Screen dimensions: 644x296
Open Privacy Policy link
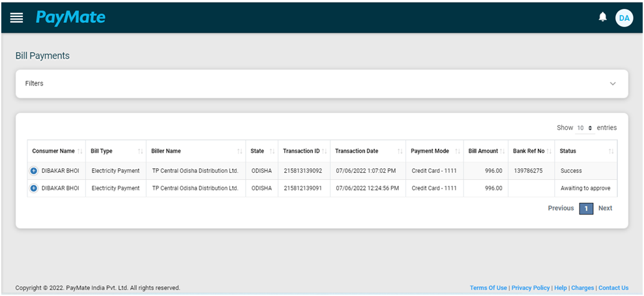(531, 288)
